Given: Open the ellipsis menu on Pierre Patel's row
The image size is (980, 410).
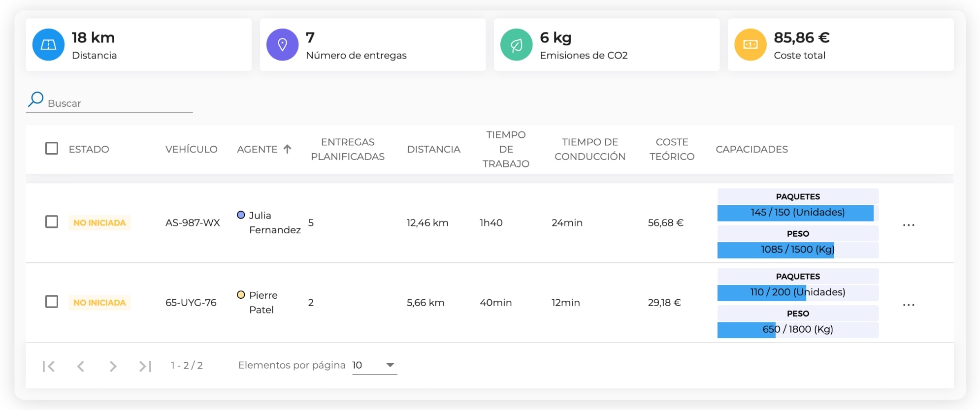Looking at the screenshot, I should tap(909, 304).
